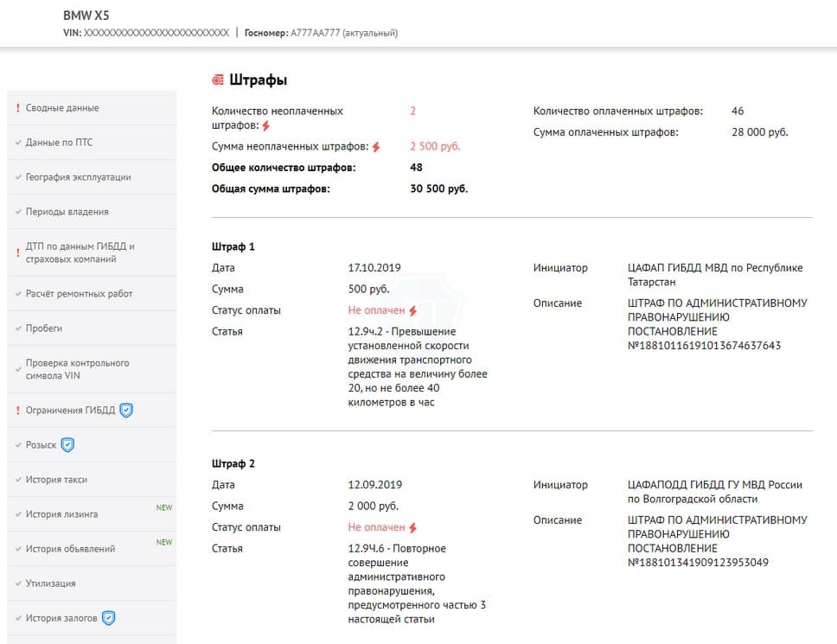Click the shield icon next to Ограничения ГИБДД

pos(126,411)
